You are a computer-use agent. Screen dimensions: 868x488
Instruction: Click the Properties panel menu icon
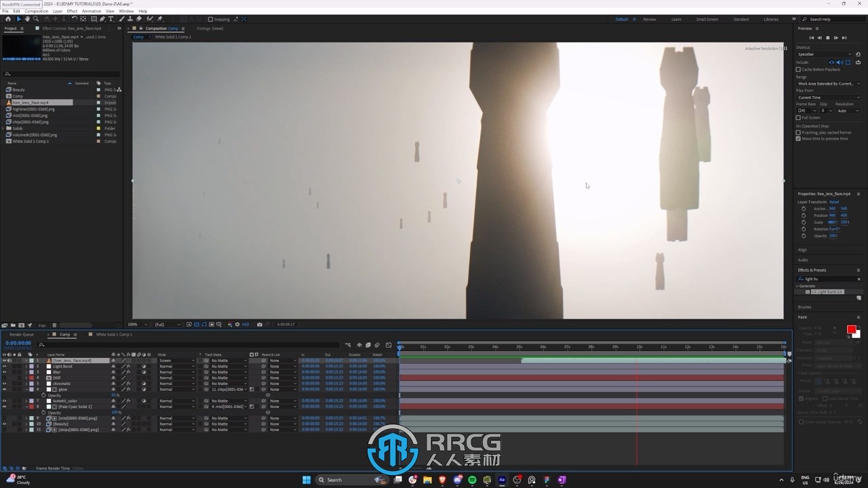859,194
